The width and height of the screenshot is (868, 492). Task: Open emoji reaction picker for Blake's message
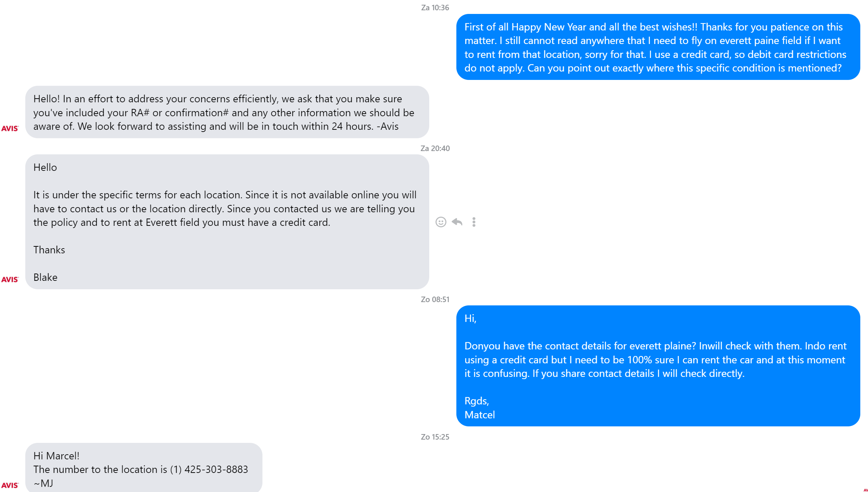point(441,222)
